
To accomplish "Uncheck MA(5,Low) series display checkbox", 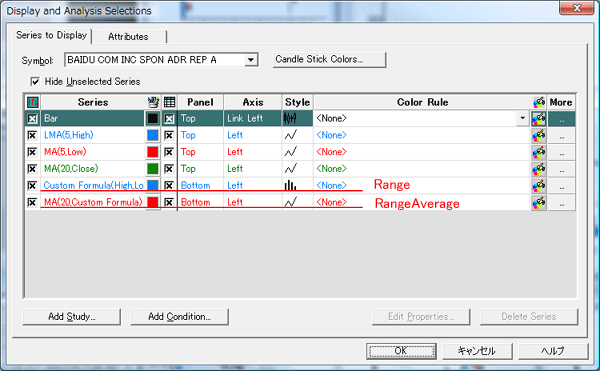I will (x=32, y=152).
